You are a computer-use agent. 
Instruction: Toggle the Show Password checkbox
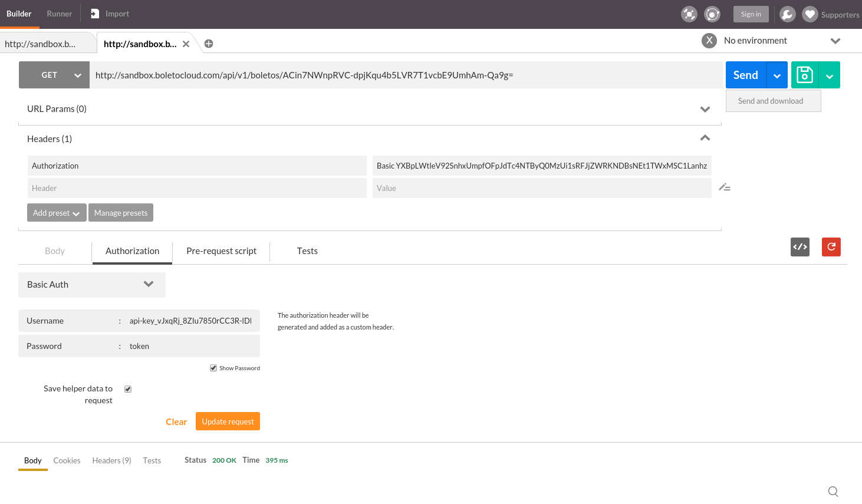click(213, 368)
